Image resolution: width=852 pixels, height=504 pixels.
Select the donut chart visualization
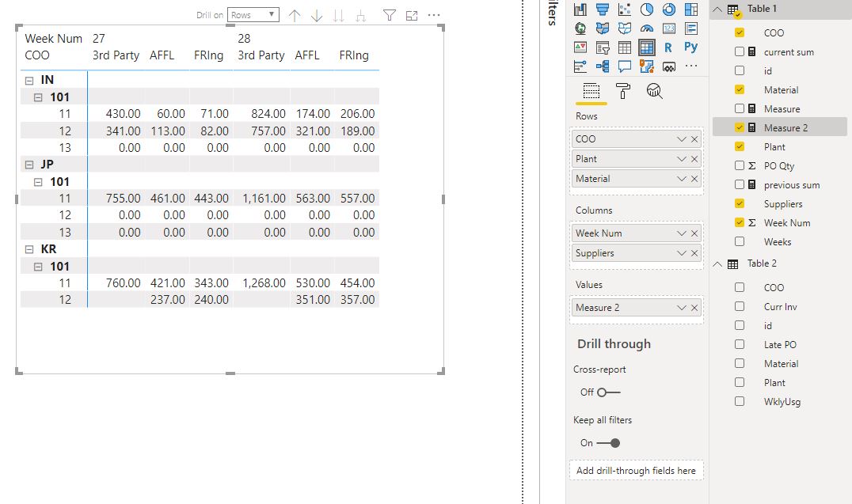pos(669,9)
